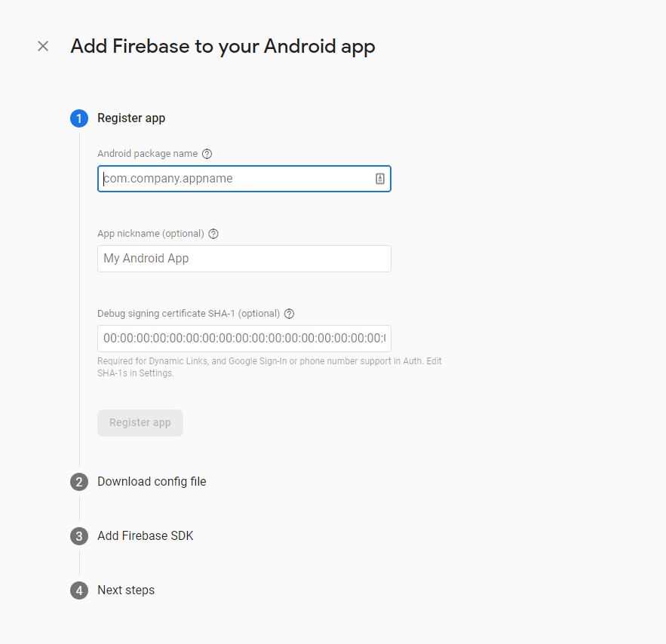The width and height of the screenshot is (666, 644).
Task: Click into the App nickname field
Action: pyautogui.click(x=244, y=259)
